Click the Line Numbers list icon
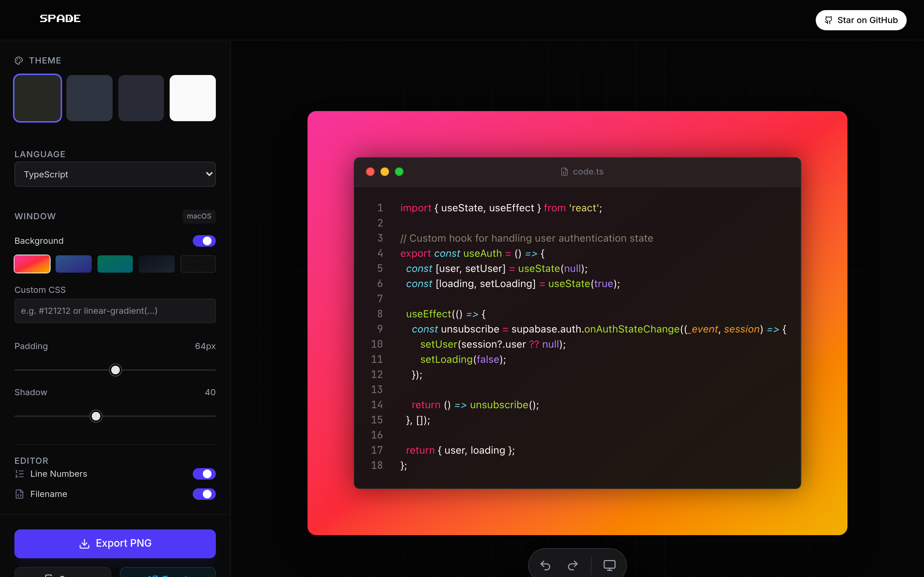The image size is (924, 577). 19,474
